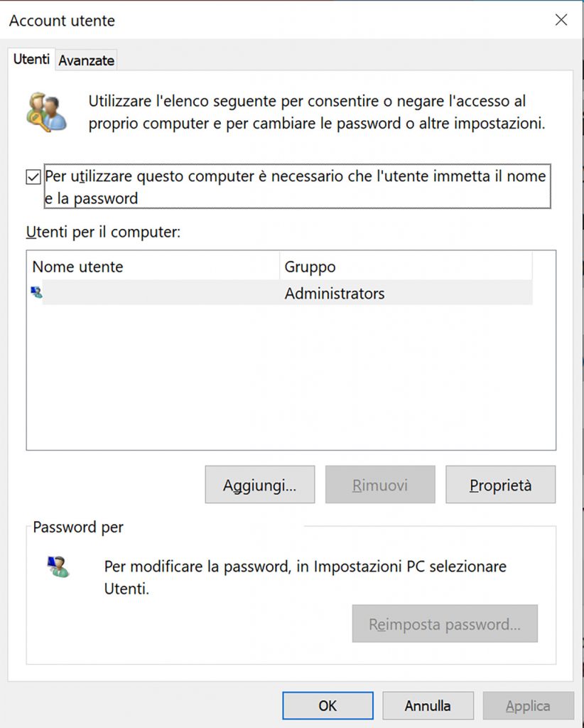The image size is (584, 728).
Task: Click the Reimposta password button
Action: [x=445, y=623]
